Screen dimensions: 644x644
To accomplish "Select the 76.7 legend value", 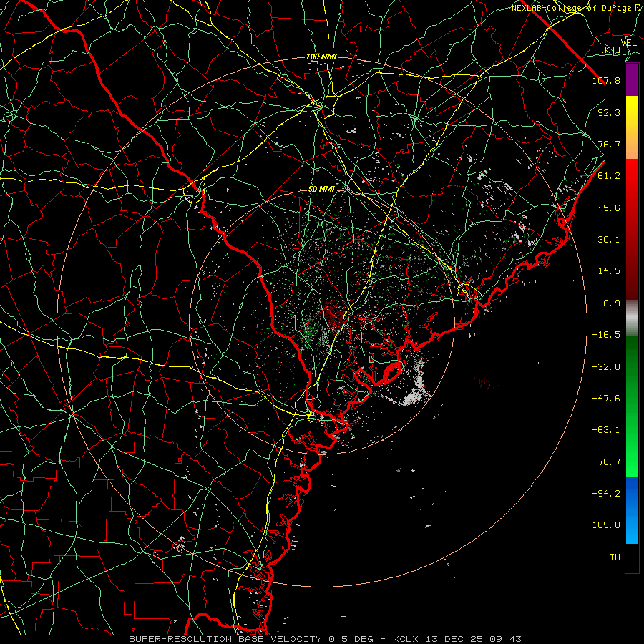I will click(609, 144).
